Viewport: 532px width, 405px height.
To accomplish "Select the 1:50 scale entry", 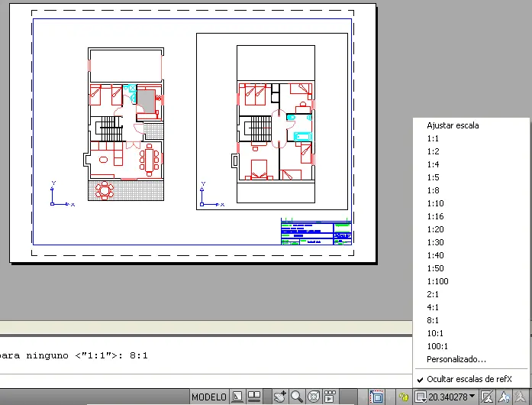I will pyautogui.click(x=435, y=268).
